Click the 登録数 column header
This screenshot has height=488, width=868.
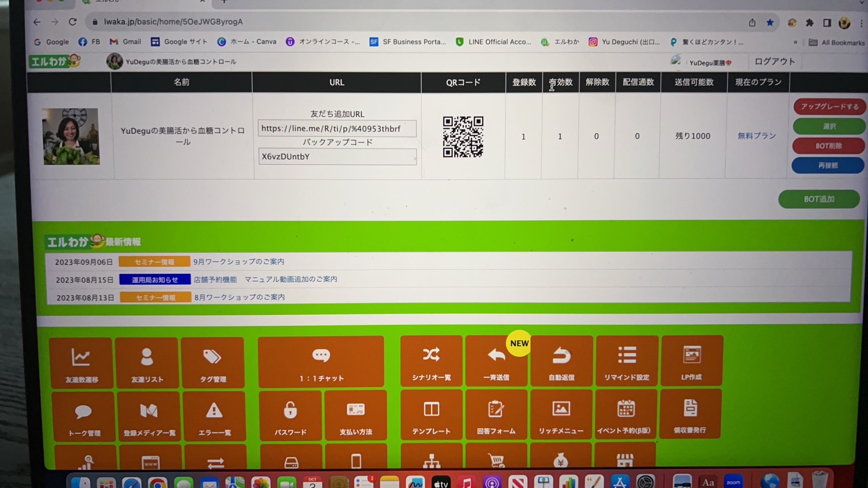click(x=524, y=82)
